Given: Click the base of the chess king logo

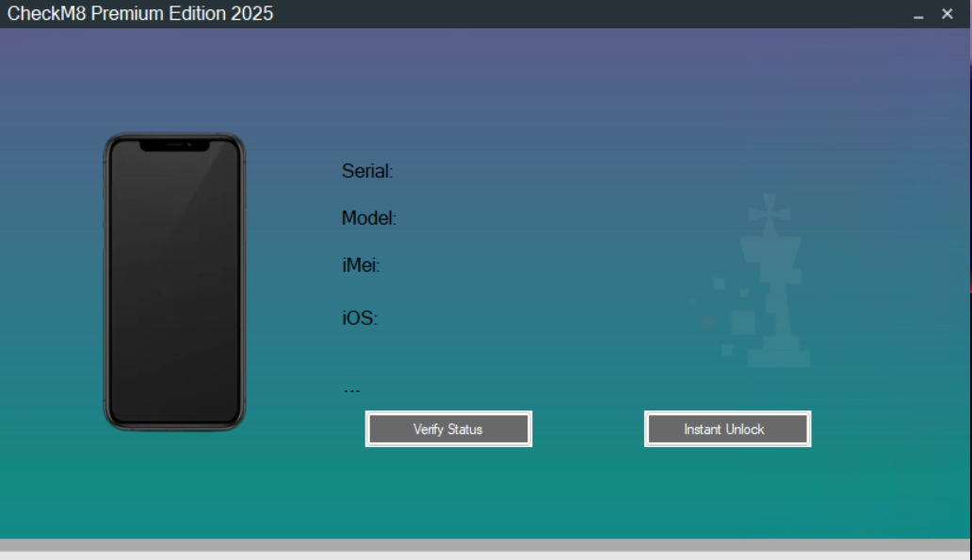Looking at the screenshot, I should [778, 357].
